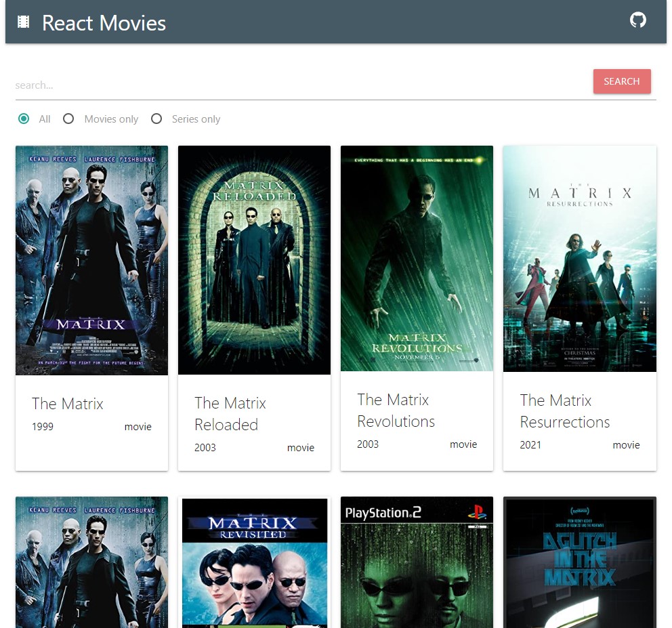Click A Glitch in the Matrix poster
The height and width of the screenshot is (628, 672).
click(x=579, y=562)
